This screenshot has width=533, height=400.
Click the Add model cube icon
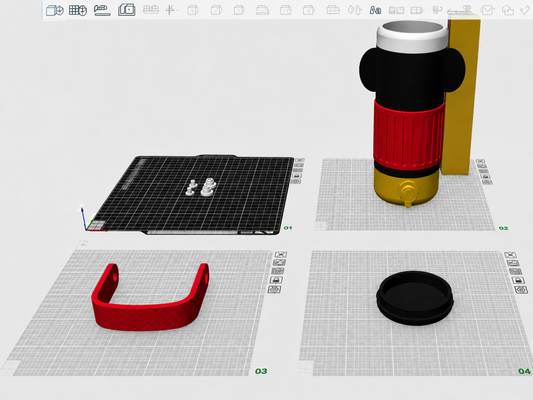54,10
